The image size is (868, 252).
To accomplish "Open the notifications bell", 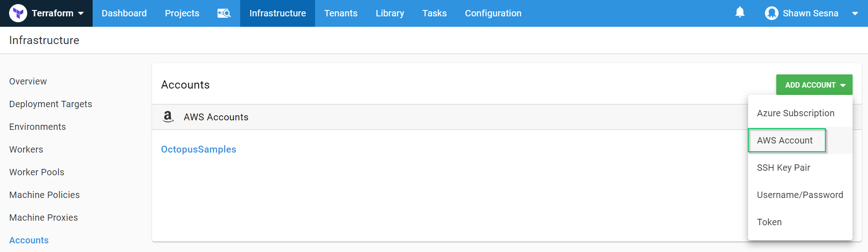I will 740,12.
